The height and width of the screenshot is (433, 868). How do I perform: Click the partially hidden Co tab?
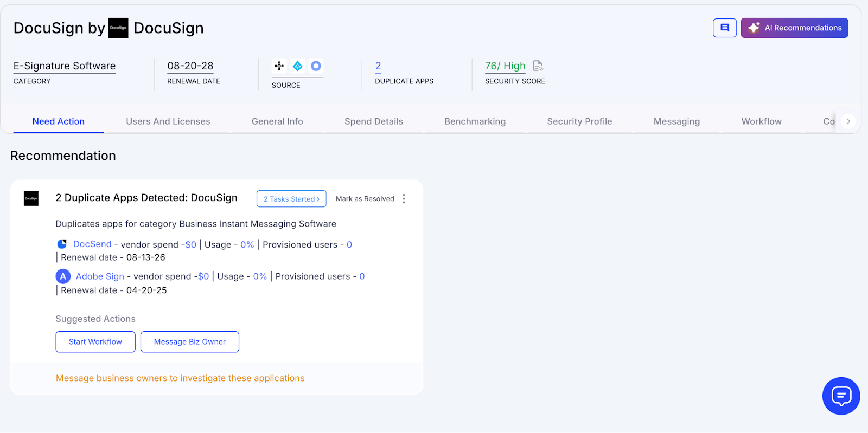(x=828, y=121)
